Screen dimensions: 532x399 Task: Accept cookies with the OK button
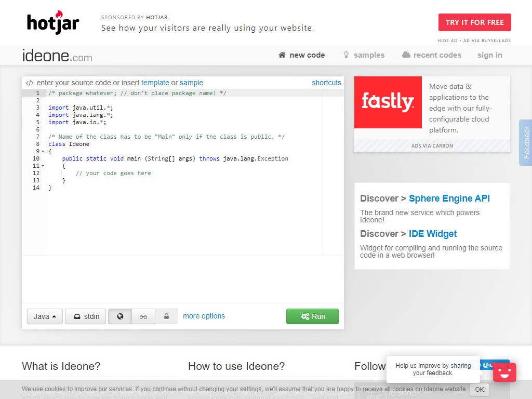tap(479, 389)
